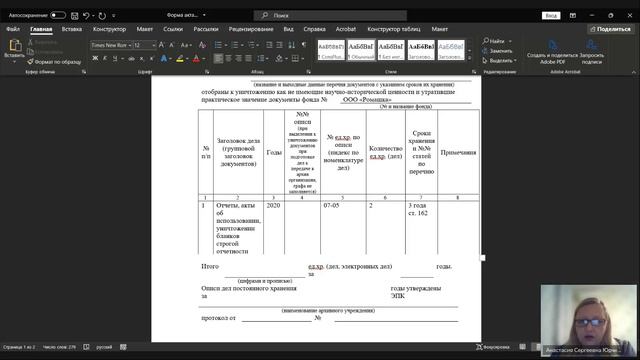The height and width of the screenshot is (360, 640).
Task: Click the increase font size icon
Action: pyautogui.click(x=162, y=45)
